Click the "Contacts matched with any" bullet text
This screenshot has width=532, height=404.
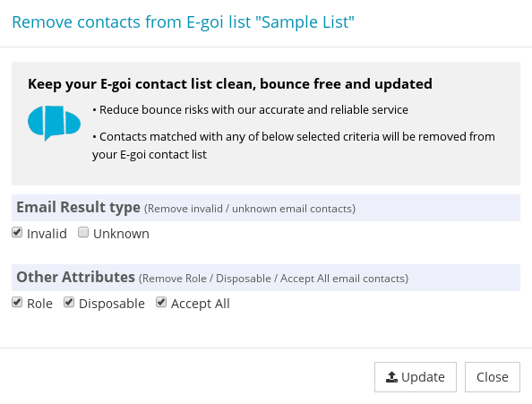pyautogui.click(x=294, y=145)
